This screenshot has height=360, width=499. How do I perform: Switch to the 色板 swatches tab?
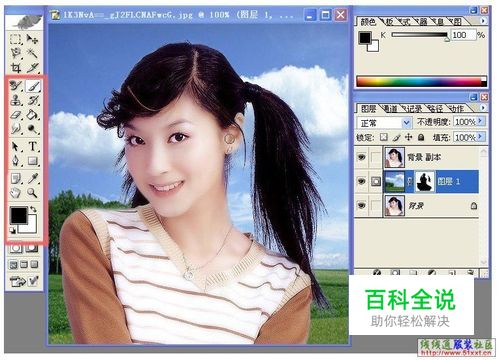point(389,22)
